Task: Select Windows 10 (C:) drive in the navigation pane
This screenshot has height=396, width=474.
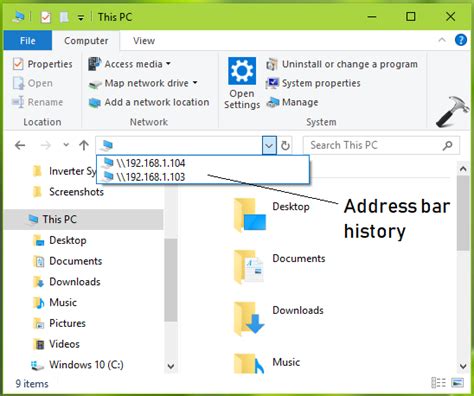Action: coord(77,365)
